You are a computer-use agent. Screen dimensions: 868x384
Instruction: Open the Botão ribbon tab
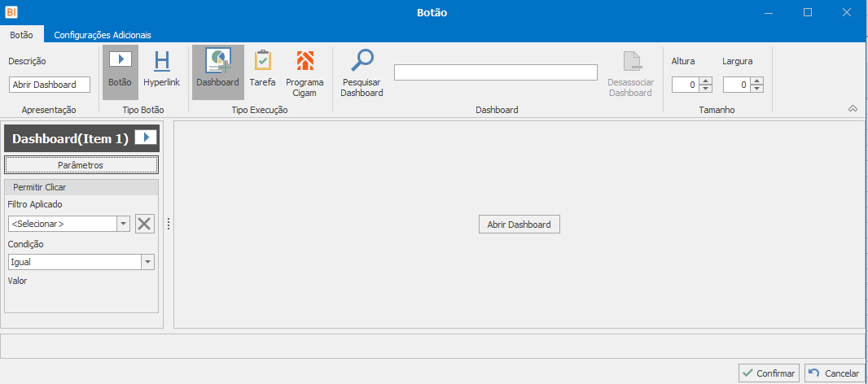(21, 35)
